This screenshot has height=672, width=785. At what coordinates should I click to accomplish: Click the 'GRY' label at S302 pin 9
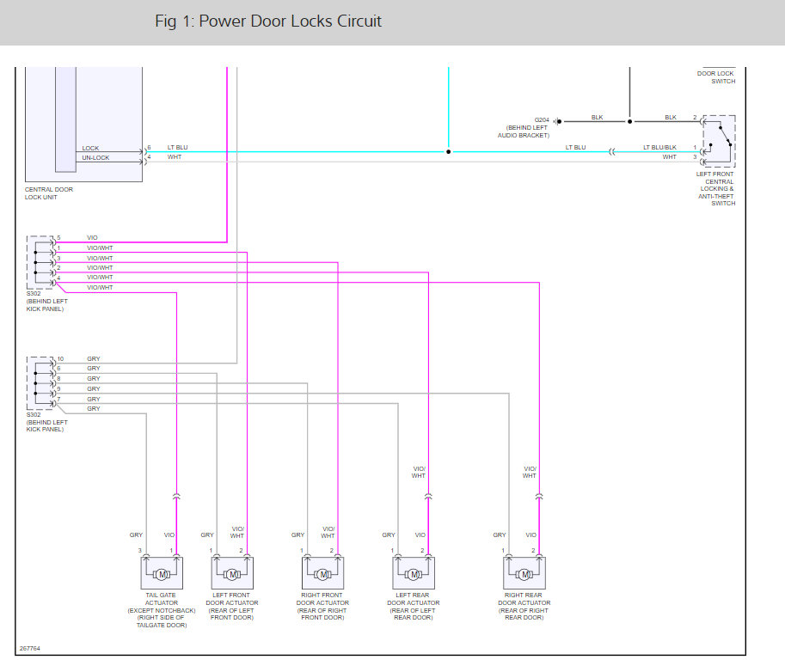pyautogui.click(x=94, y=388)
